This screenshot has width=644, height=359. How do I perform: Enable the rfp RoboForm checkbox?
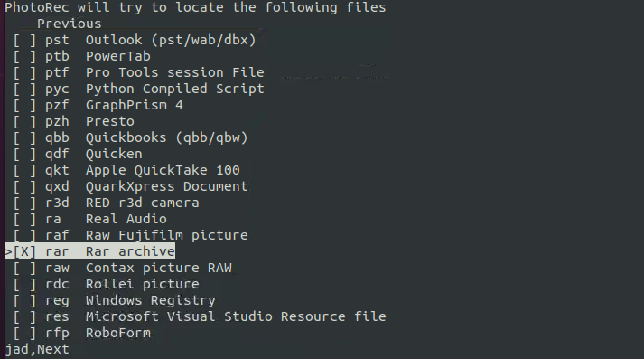(x=24, y=333)
